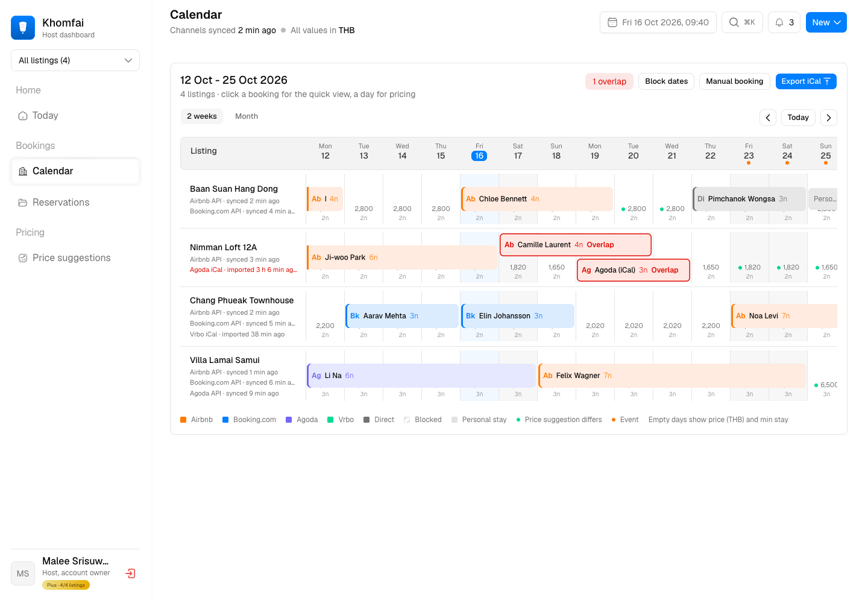Switch to 2 weeks view
Screen dimensions: 868x603
(x=202, y=116)
